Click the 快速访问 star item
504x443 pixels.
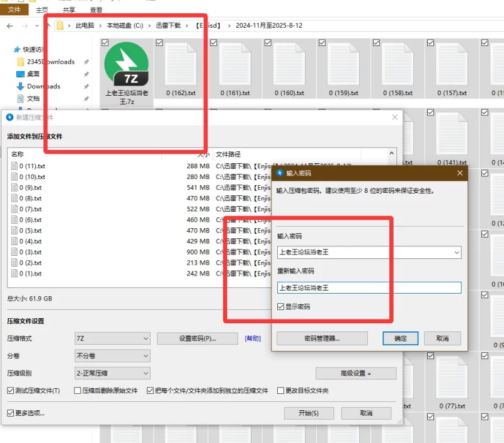click(28, 50)
